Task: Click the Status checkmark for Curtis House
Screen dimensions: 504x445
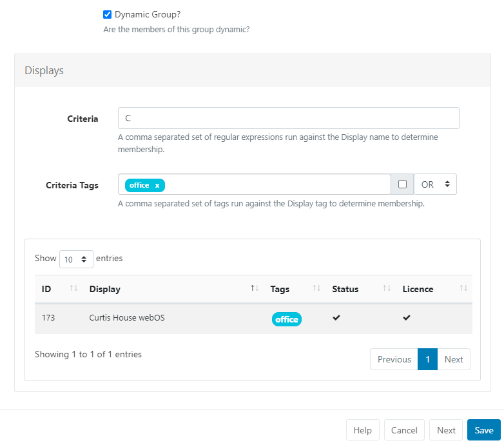Action: point(336,319)
